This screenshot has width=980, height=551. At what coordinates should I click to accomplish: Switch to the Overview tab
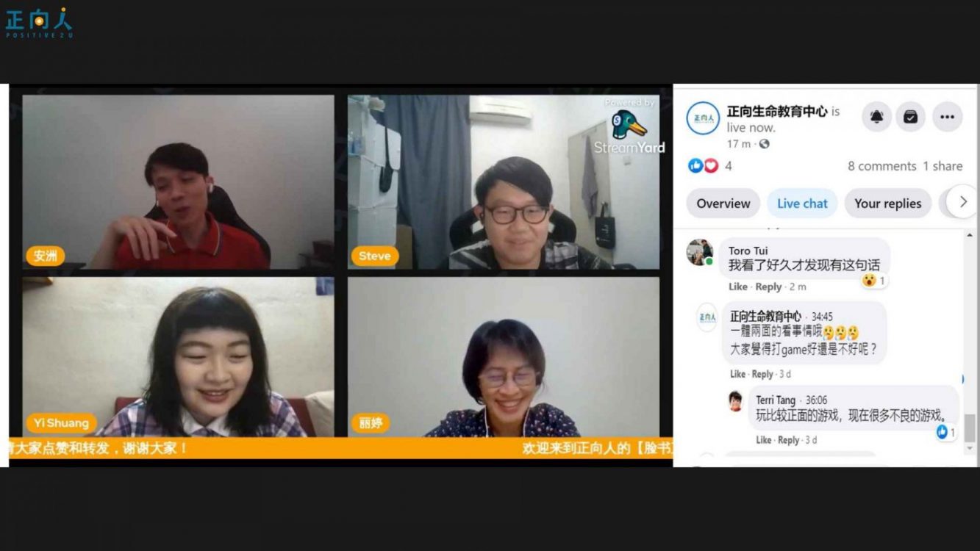pyautogui.click(x=723, y=204)
